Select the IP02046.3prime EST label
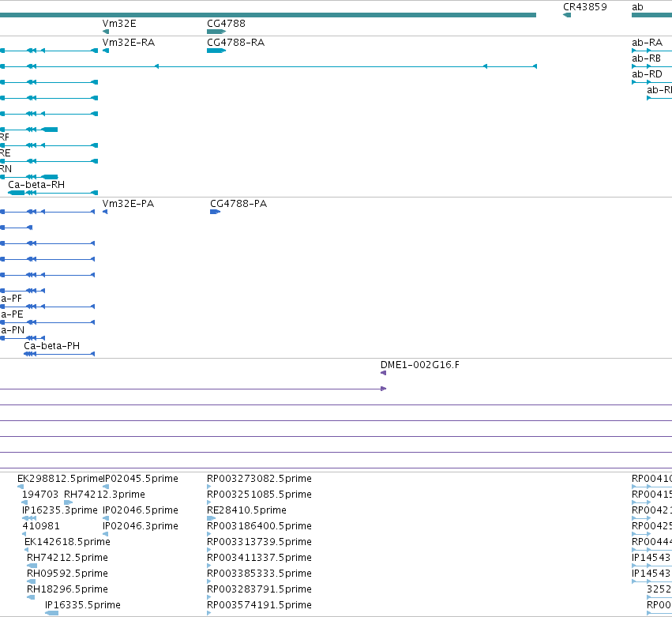 [x=140, y=526]
